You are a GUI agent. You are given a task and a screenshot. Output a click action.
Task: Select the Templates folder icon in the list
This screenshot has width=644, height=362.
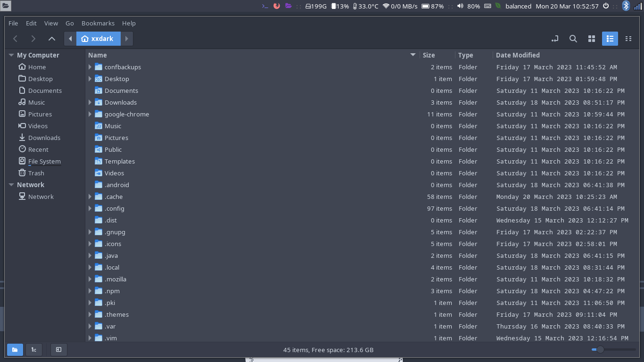pos(99,161)
